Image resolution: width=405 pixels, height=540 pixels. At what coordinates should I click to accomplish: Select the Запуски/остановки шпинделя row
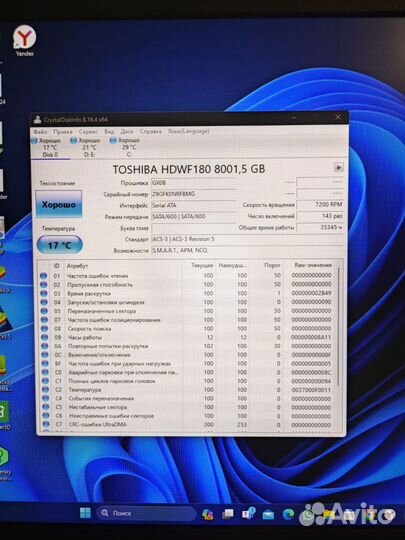point(188,302)
